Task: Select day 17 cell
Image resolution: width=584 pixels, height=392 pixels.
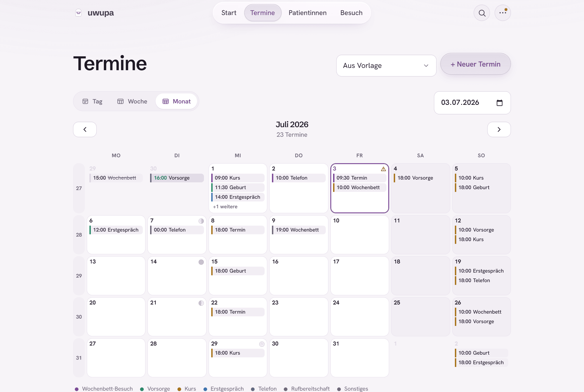Action: pyautogui.click(x=360, y=276)
